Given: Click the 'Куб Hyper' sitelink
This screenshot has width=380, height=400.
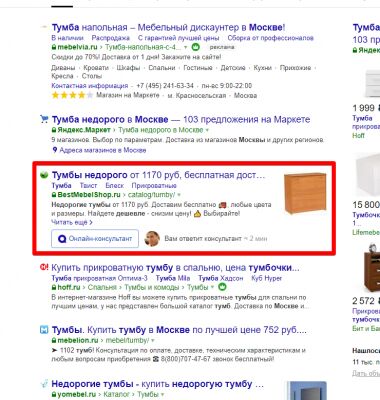Looking at the screenshot, I should coord(267,278).
